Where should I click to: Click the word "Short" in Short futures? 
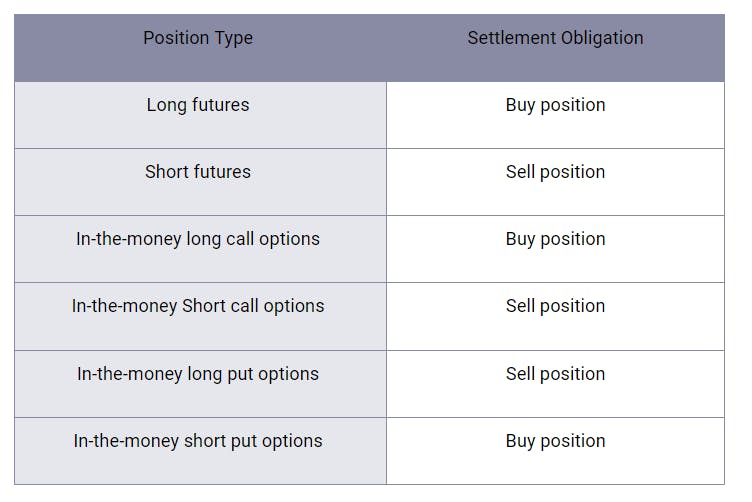tap(167, 172)
